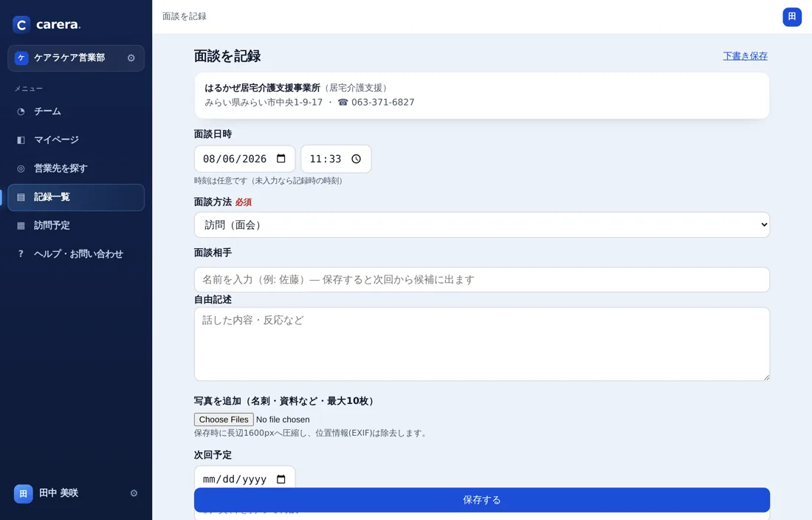Image resolution: width=812 pixels, height=520 pixels.
Task: Open the calendar picker for 面談日時 date
Action: 281,159
